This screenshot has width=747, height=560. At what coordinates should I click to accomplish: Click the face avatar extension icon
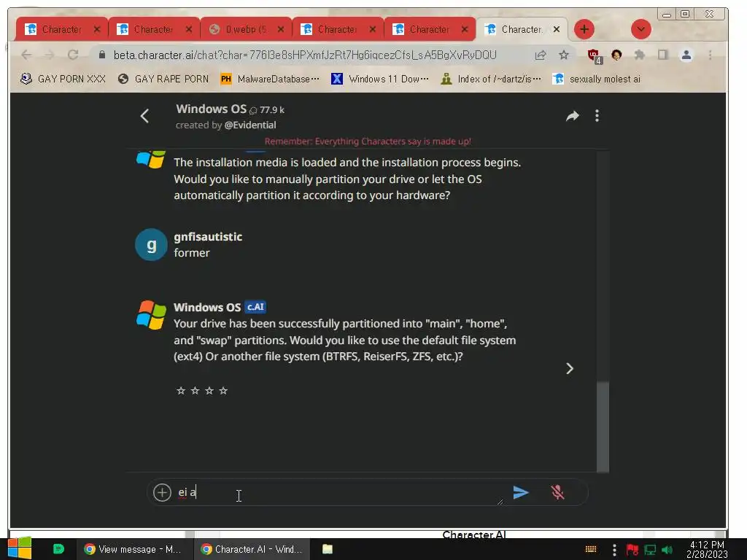[x=616, y=55]
